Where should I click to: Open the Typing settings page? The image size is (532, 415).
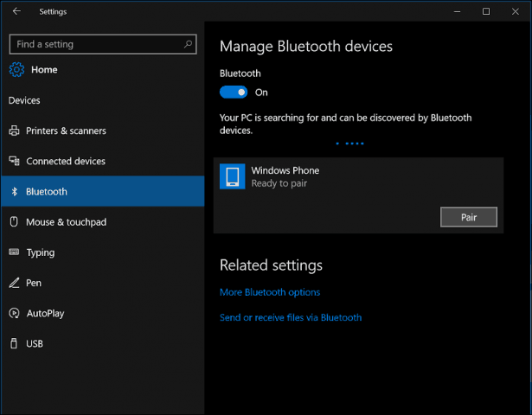40,252
